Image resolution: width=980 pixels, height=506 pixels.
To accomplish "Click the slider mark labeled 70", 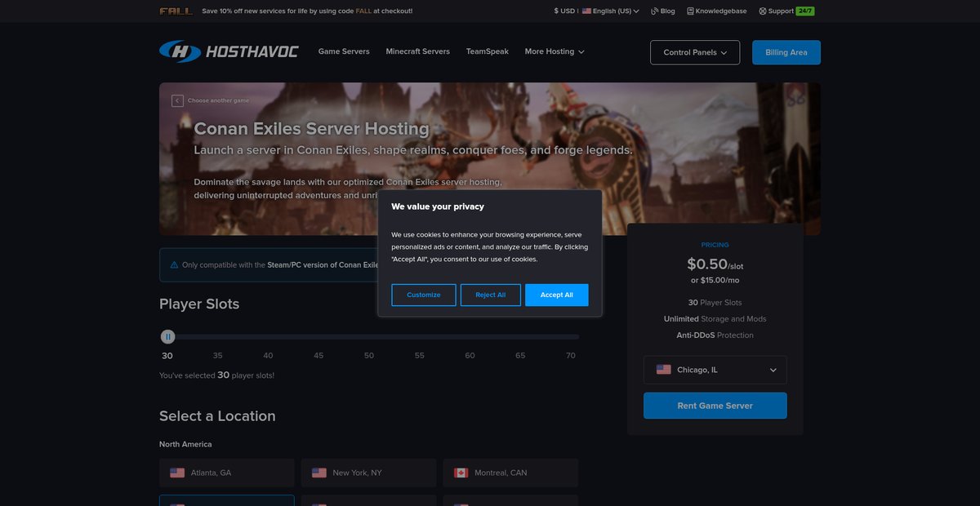I will click(571, 356).
